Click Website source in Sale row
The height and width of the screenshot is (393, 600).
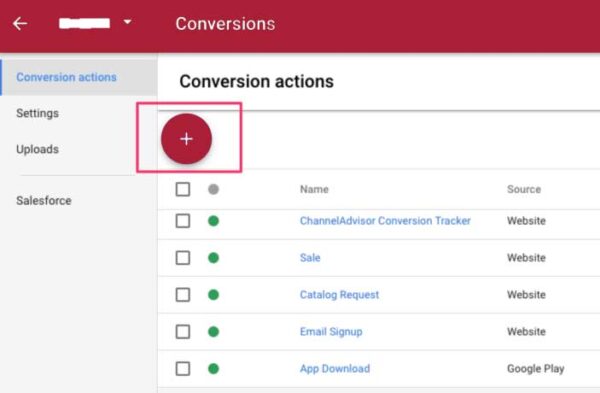tap(526, 258)
